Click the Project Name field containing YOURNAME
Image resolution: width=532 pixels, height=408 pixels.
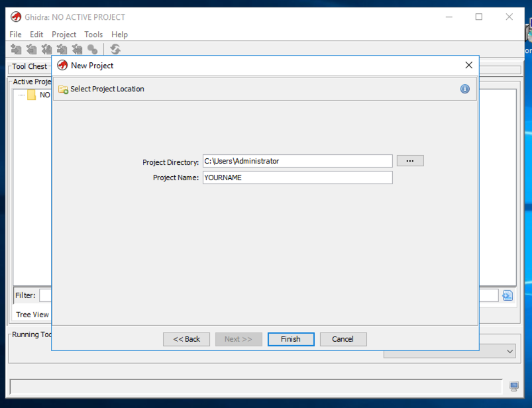[x=297, y=178]
